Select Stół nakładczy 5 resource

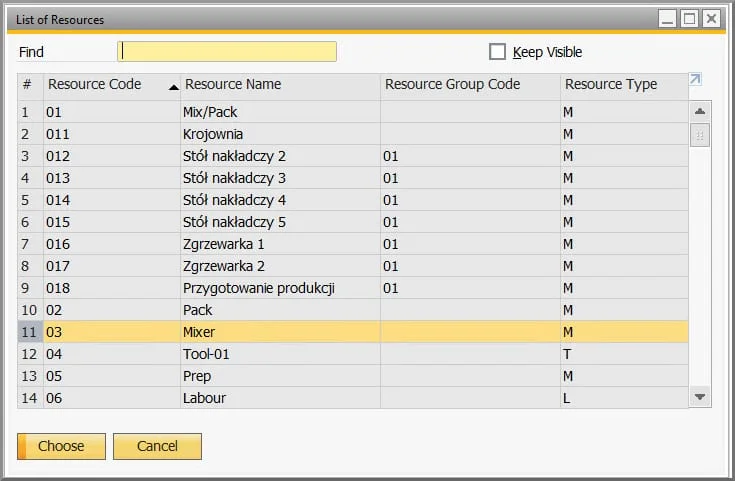point(234,222)
